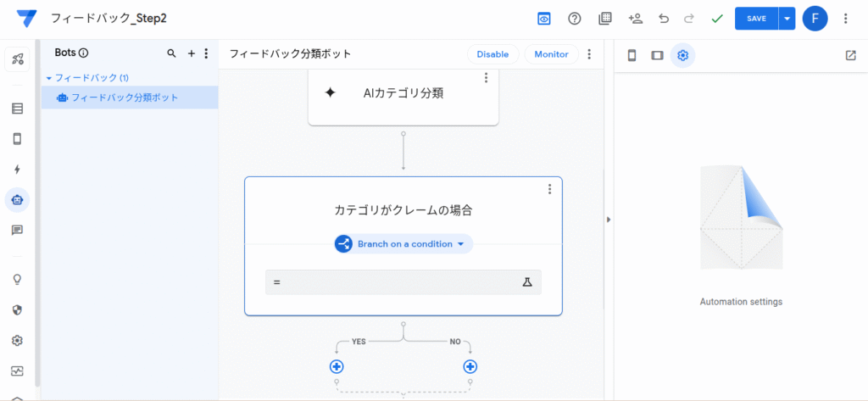
Task: Select フィードバック分類ボット in the bots list
Action: [125, 97]
